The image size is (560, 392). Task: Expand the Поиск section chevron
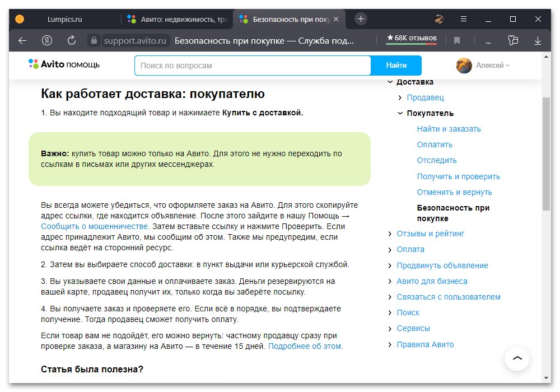pos(390,312)
